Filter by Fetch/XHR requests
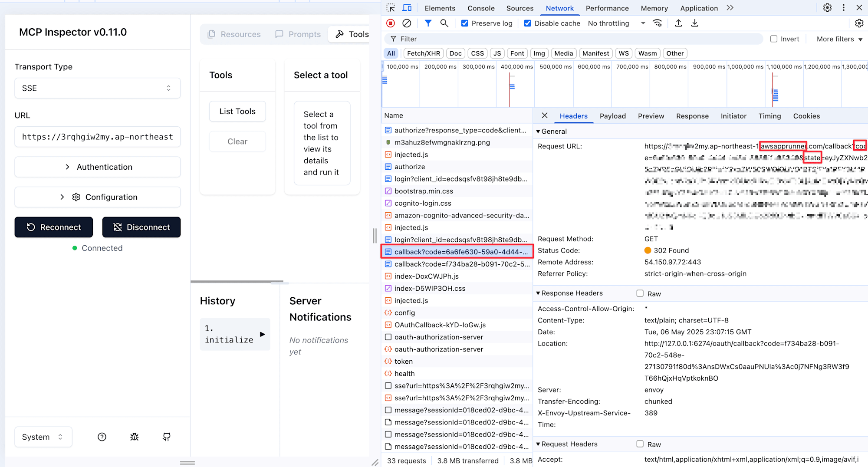Viewport: 868px width, 467px height. (x=424, y=53)
